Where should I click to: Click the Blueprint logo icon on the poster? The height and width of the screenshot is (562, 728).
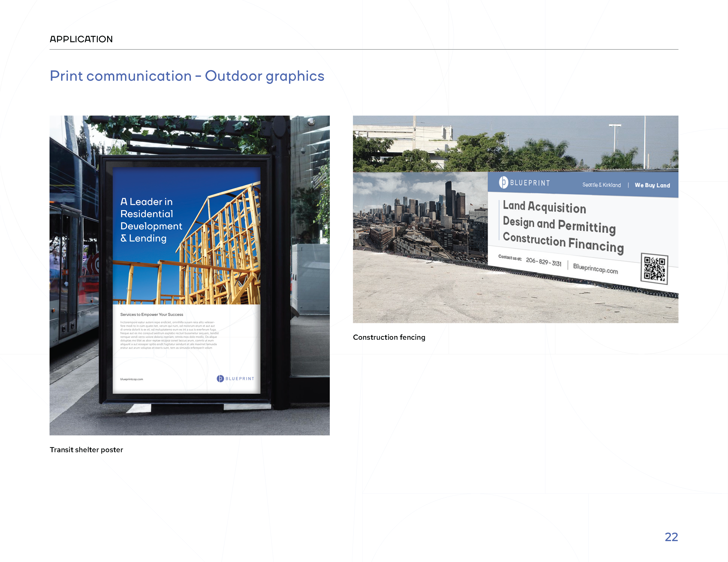pos(220,378)
